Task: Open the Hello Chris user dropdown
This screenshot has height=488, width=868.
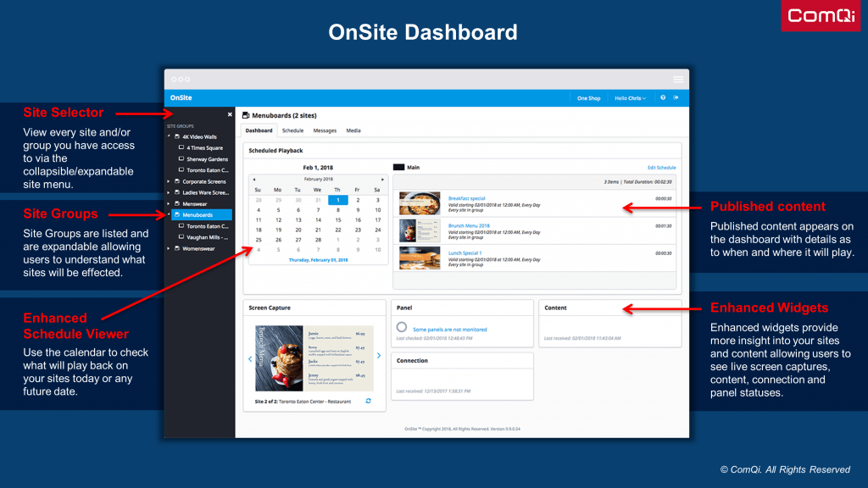Action: coord(629,98)
